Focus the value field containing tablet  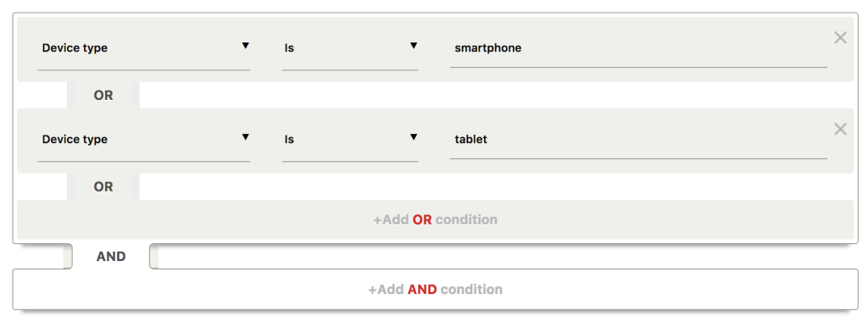pos(638,140)
